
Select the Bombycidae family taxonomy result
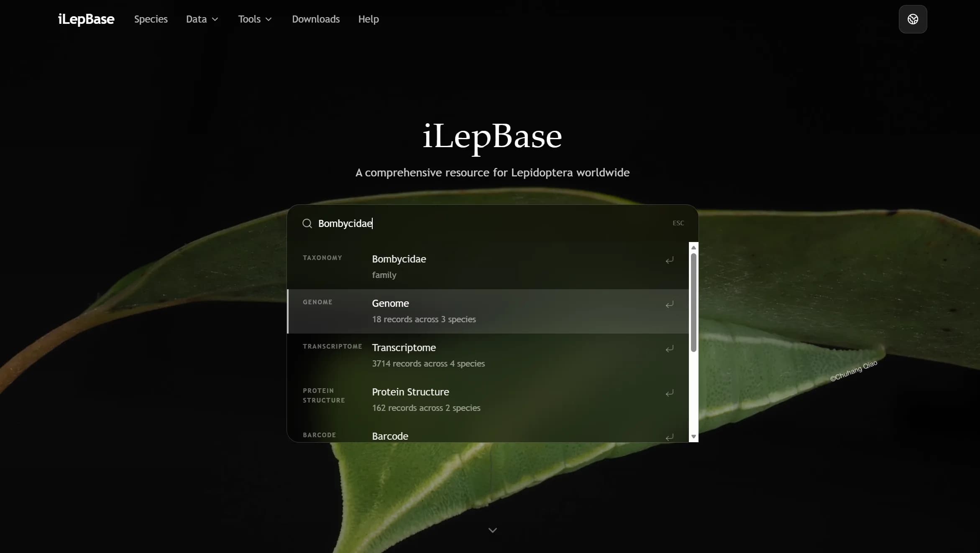coord(488,266)
